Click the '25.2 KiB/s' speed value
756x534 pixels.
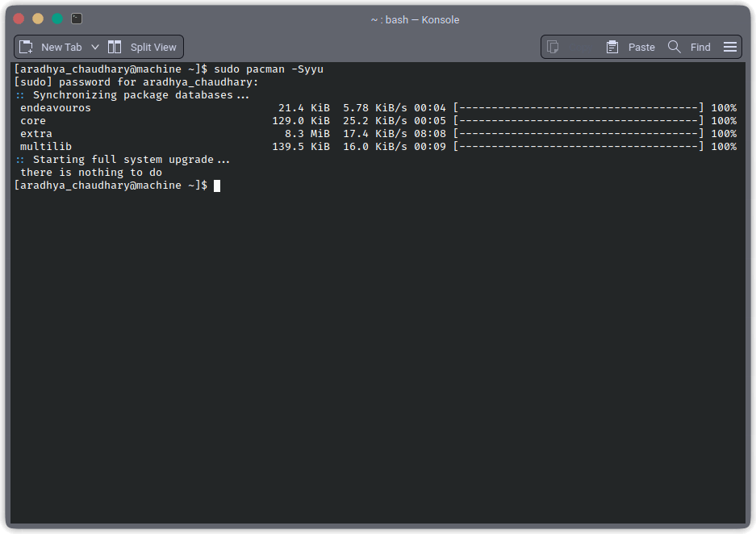[x=375, y=121]
